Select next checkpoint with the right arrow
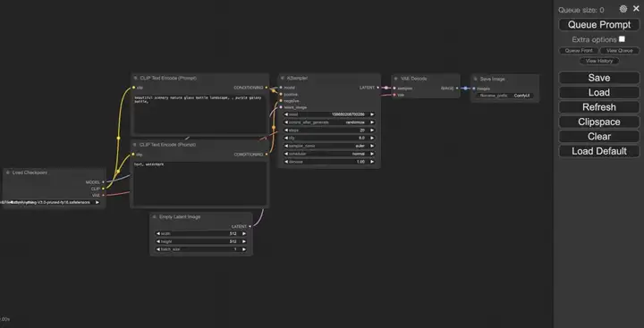644x328 pixels. click(x=97, y=202)
